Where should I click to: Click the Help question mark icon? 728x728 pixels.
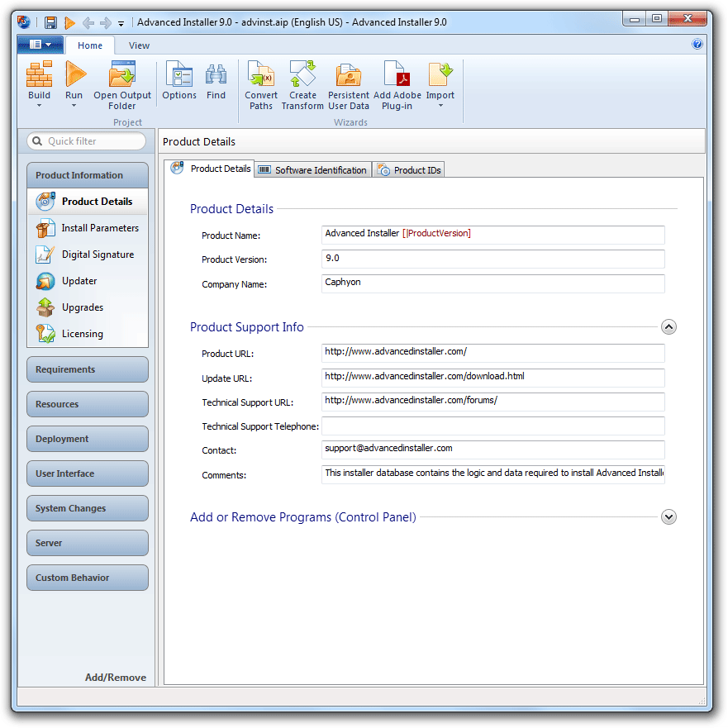pos(697,44)
